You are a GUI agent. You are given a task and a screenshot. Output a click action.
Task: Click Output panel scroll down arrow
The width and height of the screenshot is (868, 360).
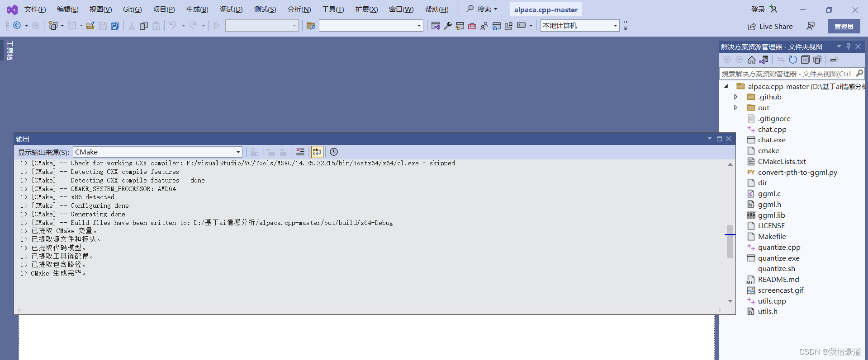click(730, 301)
